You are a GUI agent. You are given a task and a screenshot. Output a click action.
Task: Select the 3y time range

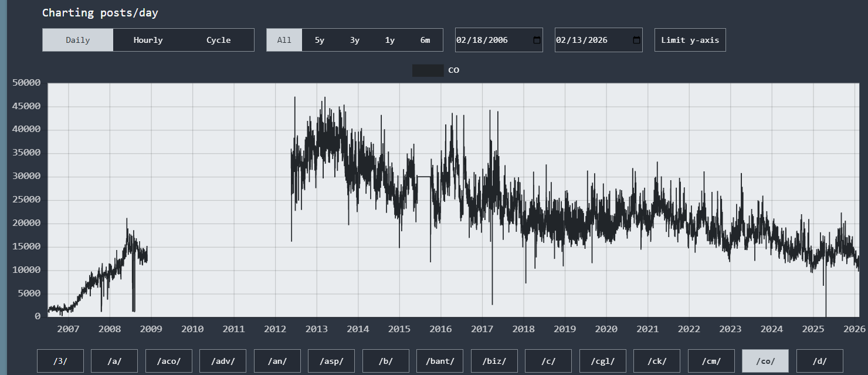355,40
